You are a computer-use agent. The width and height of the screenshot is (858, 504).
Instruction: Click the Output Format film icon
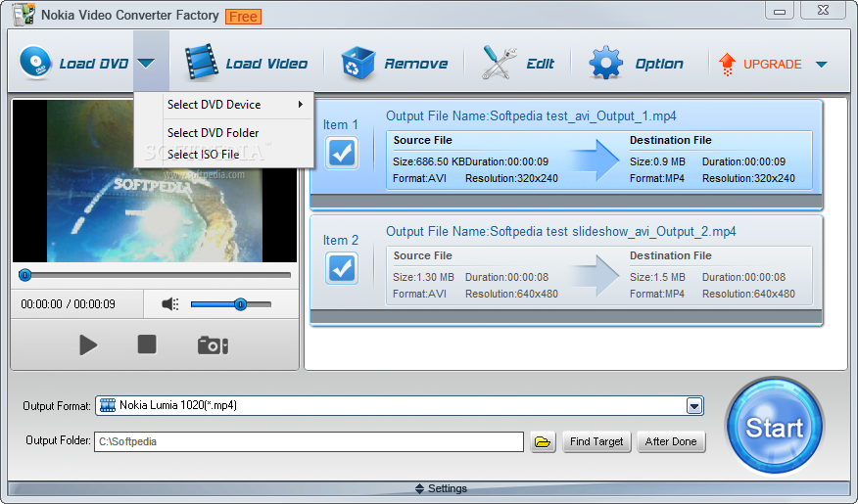click(x=108, y=405)
